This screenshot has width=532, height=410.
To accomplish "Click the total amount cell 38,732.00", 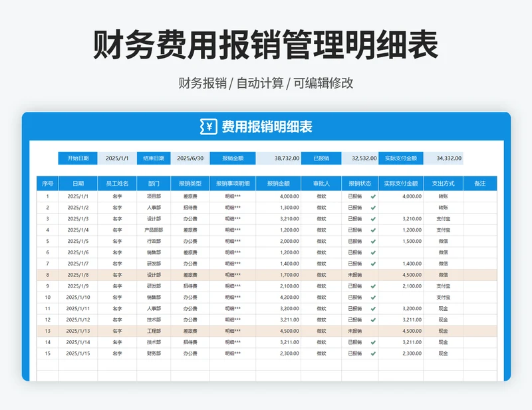I will 278,158.
